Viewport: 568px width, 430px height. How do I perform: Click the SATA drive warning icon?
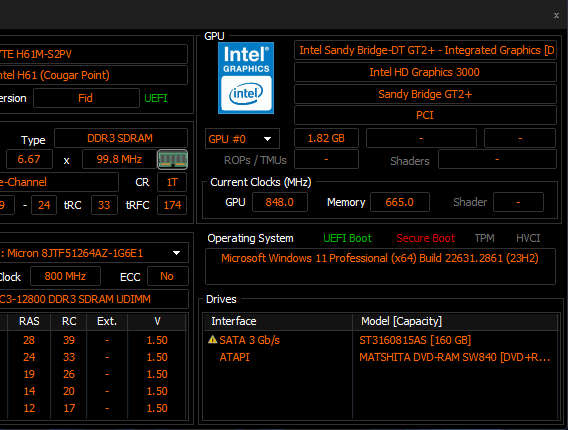[213, 340]
